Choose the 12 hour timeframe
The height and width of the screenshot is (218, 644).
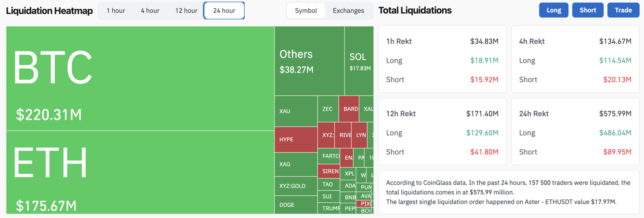tap(186, 10)
